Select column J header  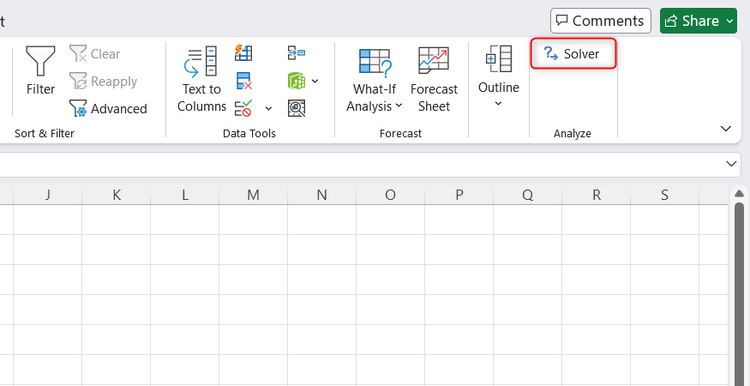pyautogui.click(x=47, y=195)
